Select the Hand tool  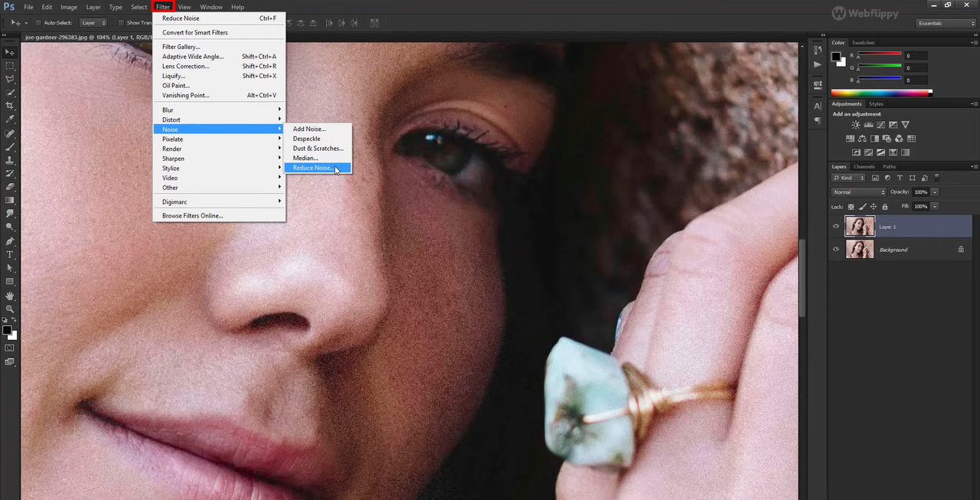click(x=9, y=296)
